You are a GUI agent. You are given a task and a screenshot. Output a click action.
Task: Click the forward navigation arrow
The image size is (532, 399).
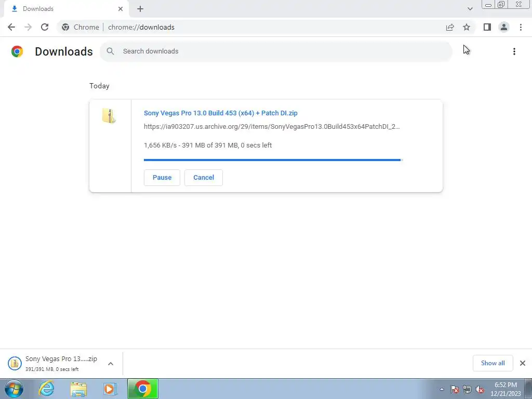[x=28, y=27]
